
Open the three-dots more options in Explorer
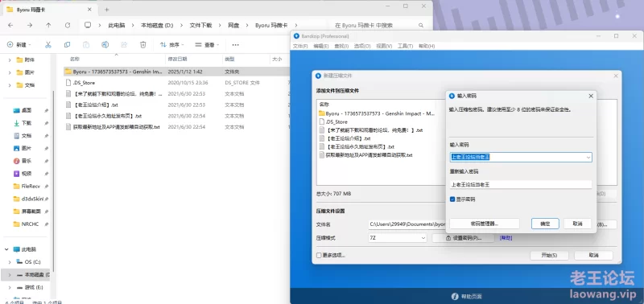coord(235,45)
